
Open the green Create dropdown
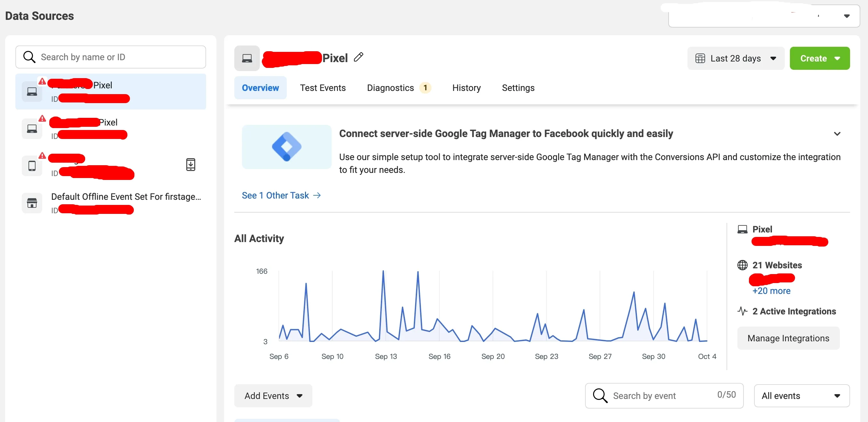[819, 58]
